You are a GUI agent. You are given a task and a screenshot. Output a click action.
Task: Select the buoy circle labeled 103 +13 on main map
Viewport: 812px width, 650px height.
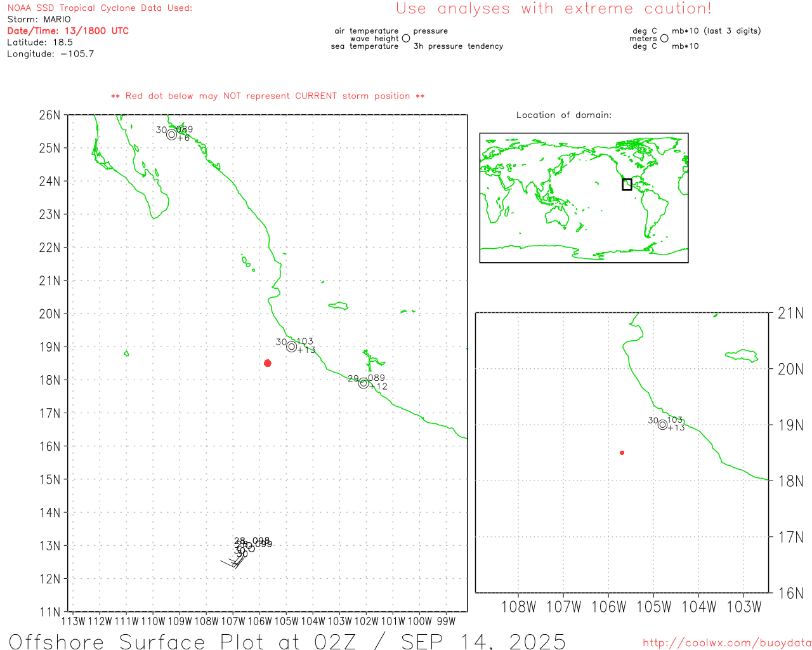pos(291,347)
